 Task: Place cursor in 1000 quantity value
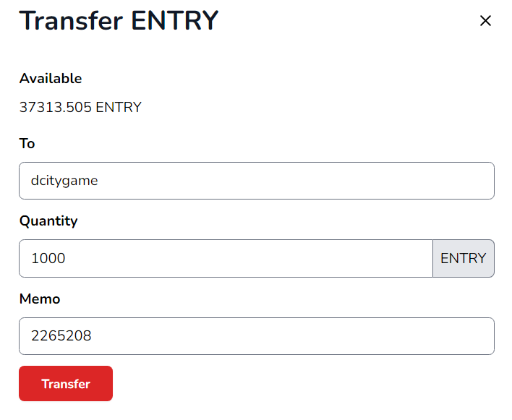point(48,259)
